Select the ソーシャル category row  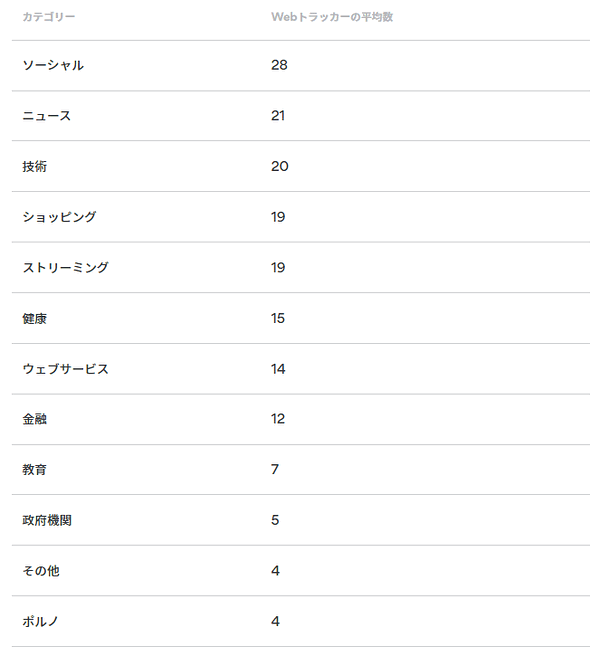click(x=300, y=65)
